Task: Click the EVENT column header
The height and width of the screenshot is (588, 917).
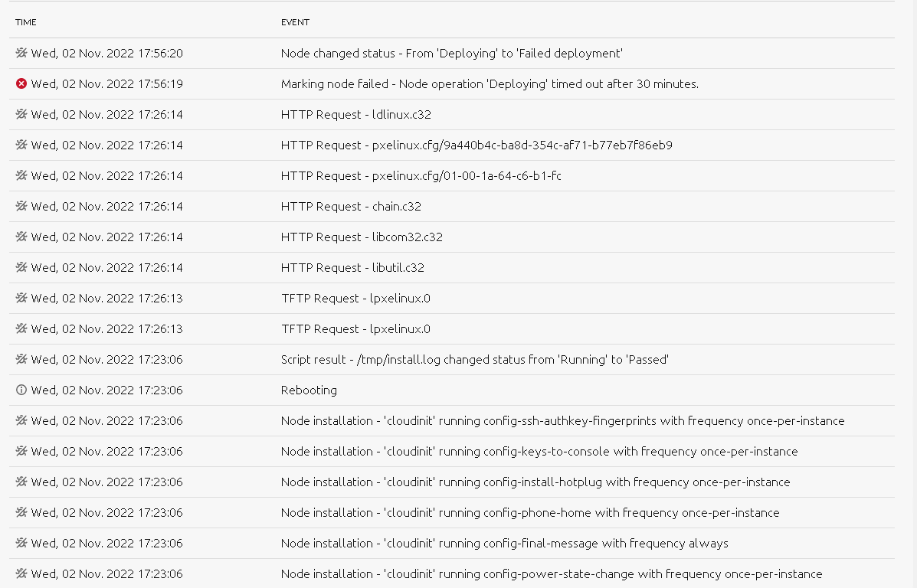Action: [295, 22]
